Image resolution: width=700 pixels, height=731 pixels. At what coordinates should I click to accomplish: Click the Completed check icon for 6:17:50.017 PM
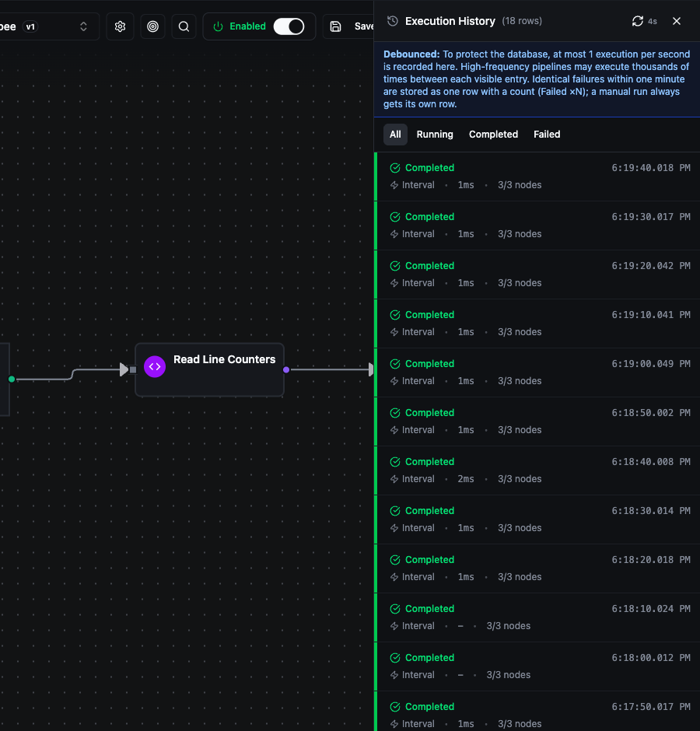(x=395, y=706)
